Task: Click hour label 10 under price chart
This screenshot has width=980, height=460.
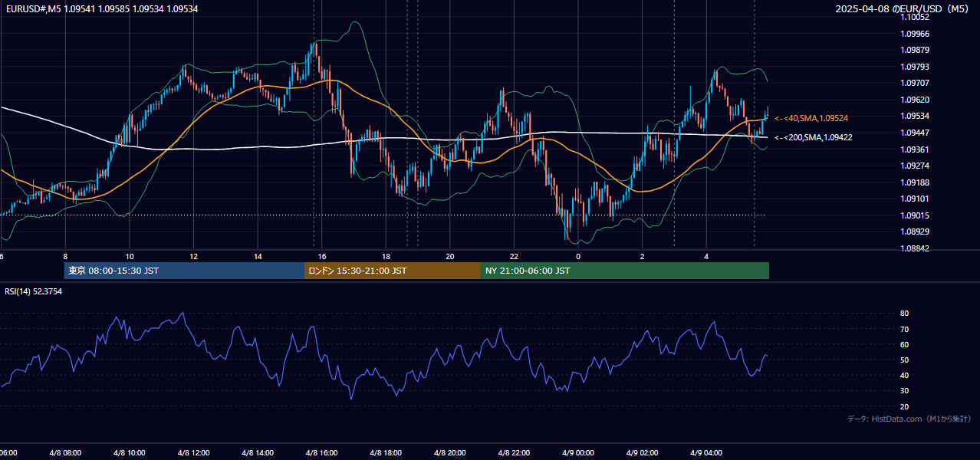Action: click(130, 256)
